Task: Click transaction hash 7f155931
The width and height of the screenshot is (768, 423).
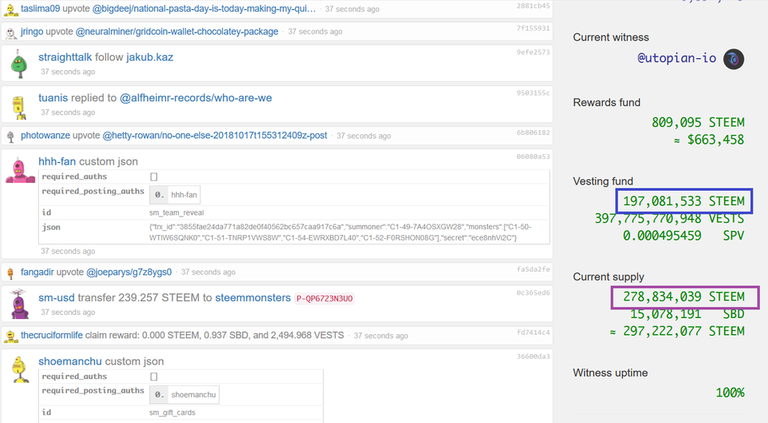Action: 533,28
